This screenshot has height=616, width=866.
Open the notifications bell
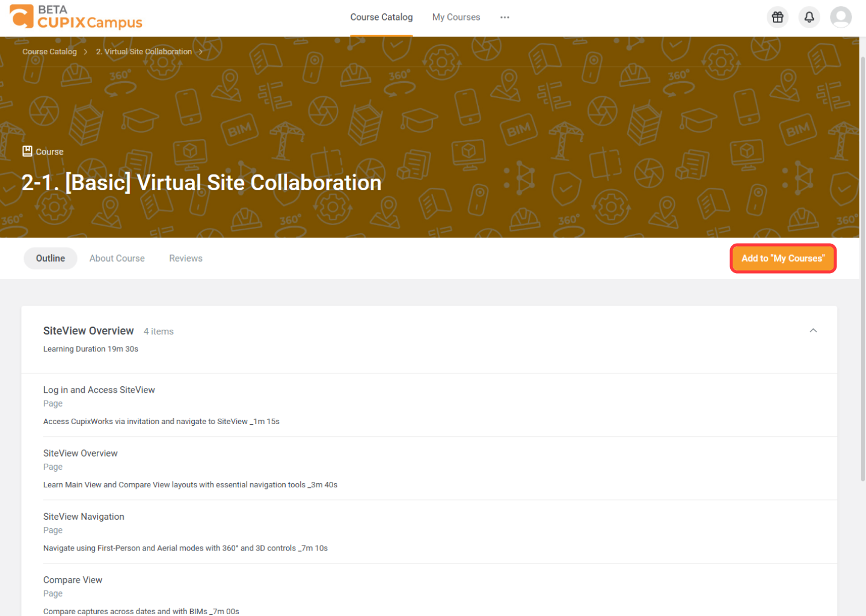pos(809,17)
